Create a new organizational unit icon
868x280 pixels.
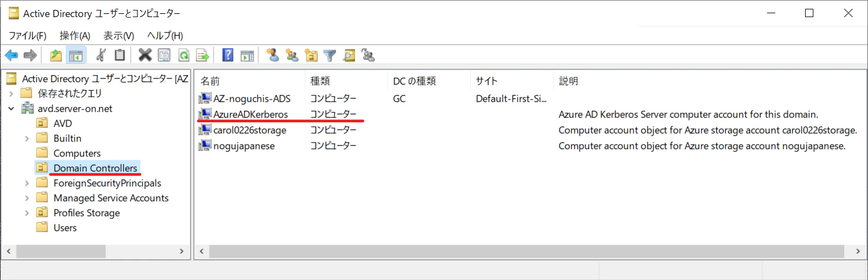click(311, 55)
